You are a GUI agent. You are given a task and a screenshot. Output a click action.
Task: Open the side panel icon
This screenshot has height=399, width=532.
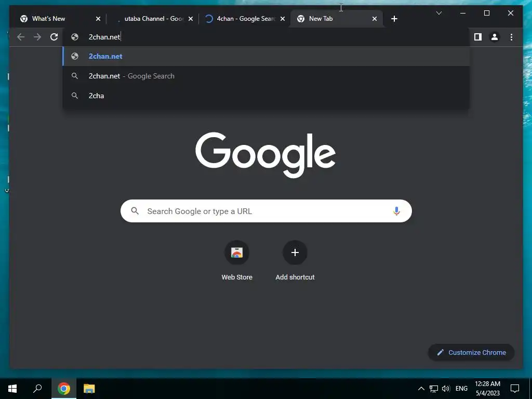point(478,37)
